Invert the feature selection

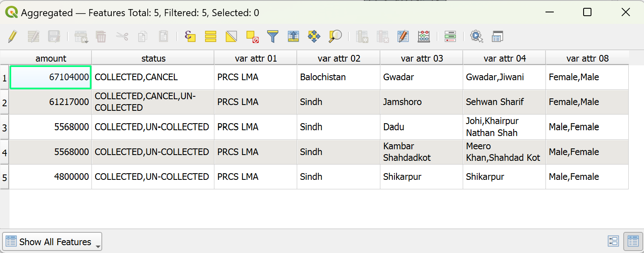coord(231,36)
